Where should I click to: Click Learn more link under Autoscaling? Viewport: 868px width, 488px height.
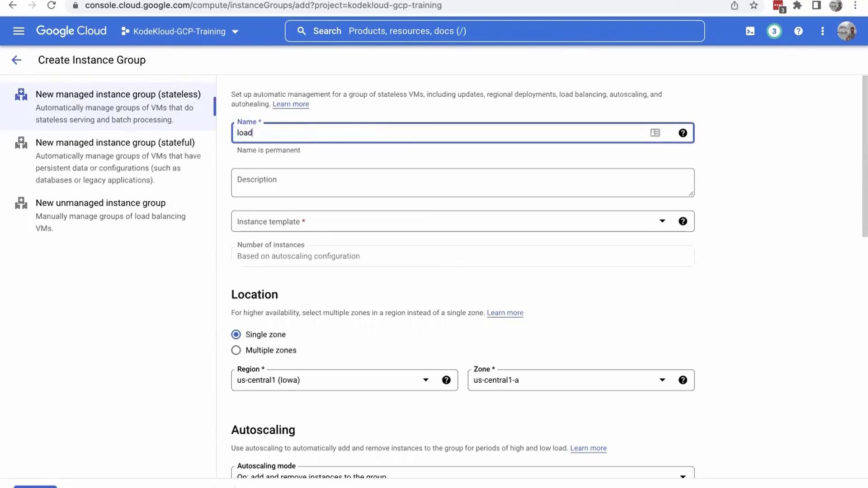[588, 448]
